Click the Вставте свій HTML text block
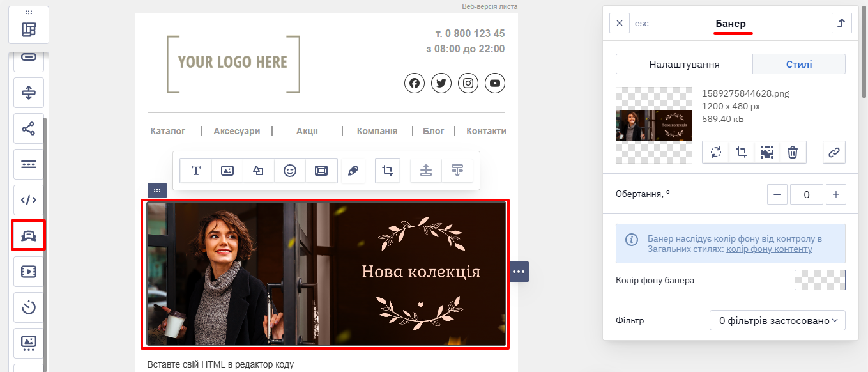The image size is (868, 372). pos(220,364)
